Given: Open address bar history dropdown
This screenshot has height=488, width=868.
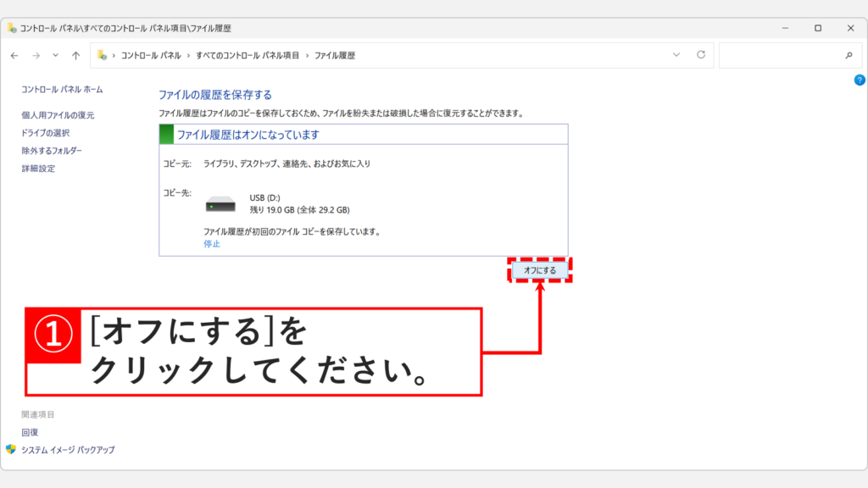Looking at the screenshot, I should click(676, 55).
